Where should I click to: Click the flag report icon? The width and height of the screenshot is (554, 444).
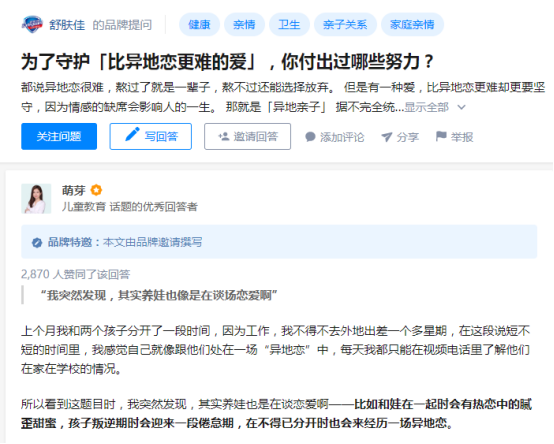(441, 136)
